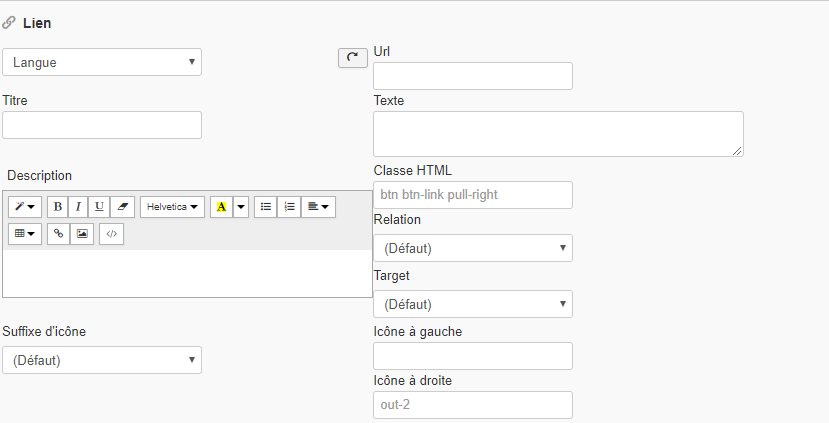
Task: Insert an unordered bullet list
Action: pos(265,207)
